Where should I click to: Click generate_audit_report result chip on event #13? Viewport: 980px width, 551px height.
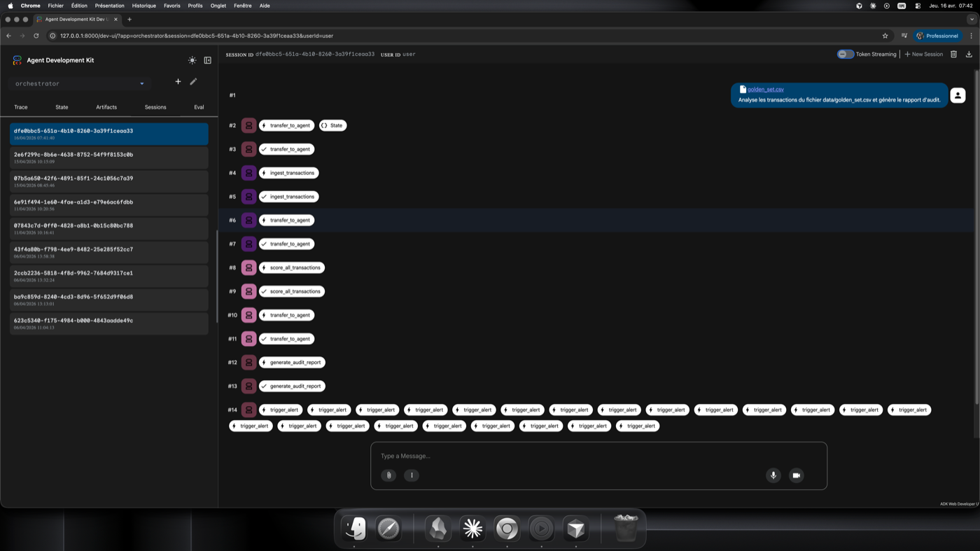pyautogui.click(x=292, y=386)
